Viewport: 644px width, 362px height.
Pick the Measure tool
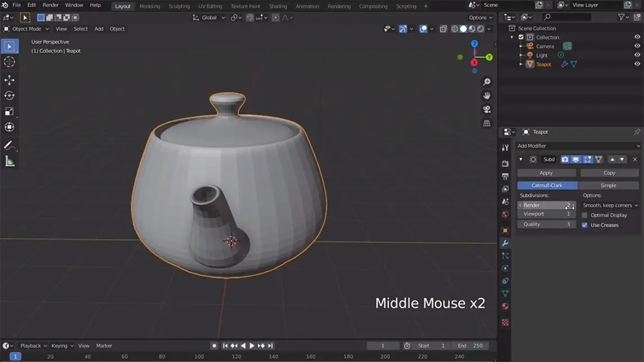click(10, 162)
